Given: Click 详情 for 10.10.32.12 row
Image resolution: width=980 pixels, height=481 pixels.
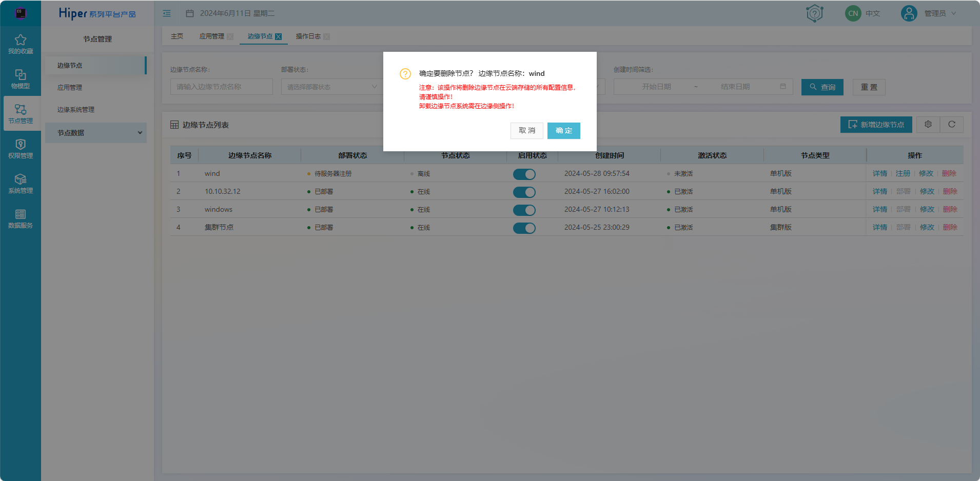Looking at the screenshot, I should [880, 192].
